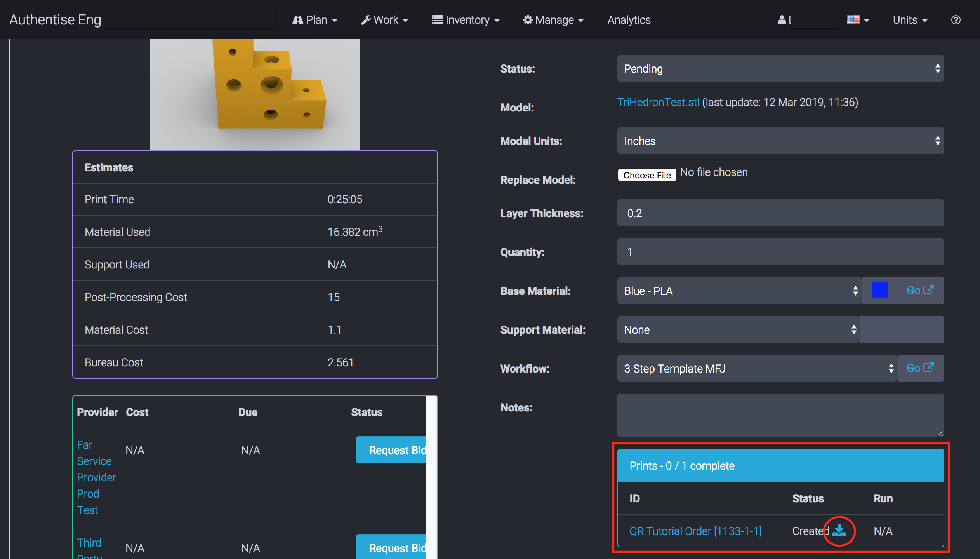Screen dimensions: 980x559
Task: Click the blue material color swatch
Action: click(x=879, y=291)
